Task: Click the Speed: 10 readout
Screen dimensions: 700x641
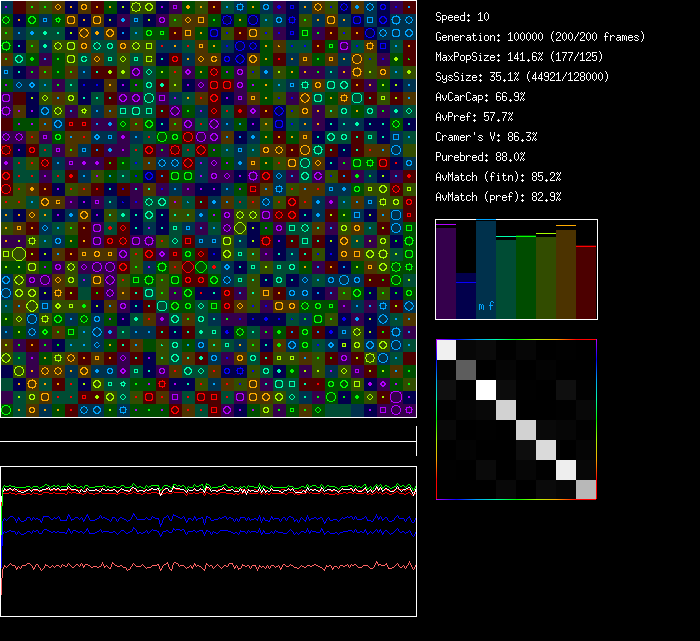Action: (463, 17)
